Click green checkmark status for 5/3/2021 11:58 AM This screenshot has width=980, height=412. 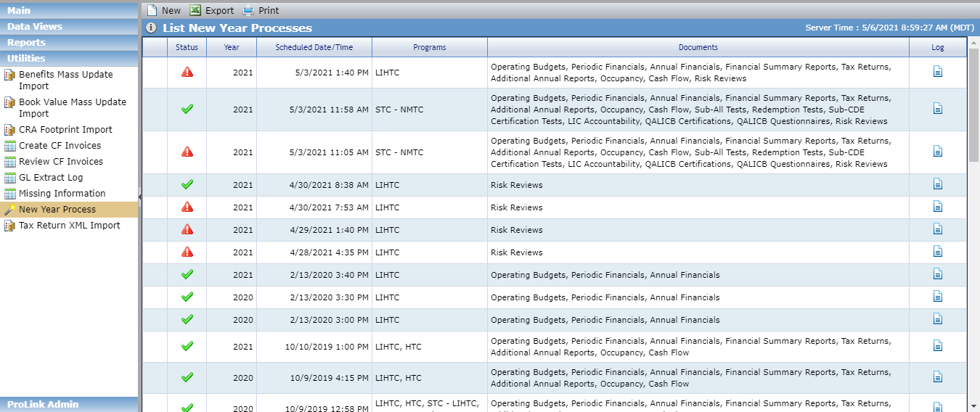[x=187, y=109]
